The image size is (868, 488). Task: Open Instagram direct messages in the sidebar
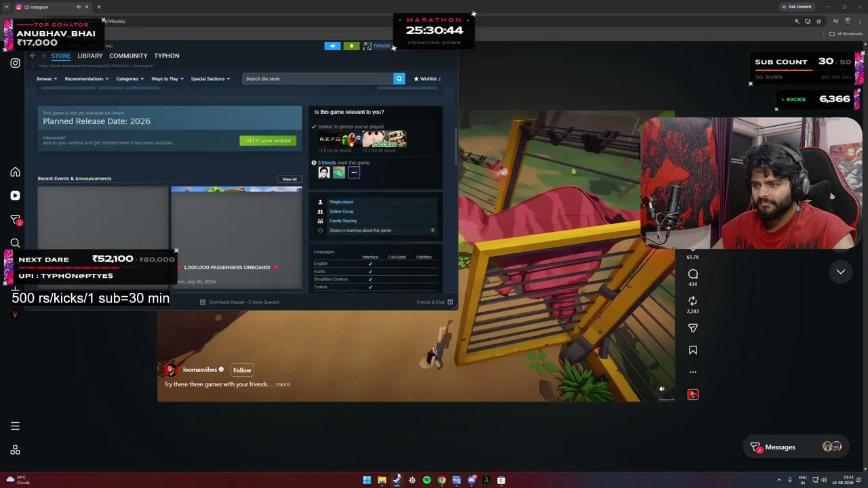[x=16, y=220]
